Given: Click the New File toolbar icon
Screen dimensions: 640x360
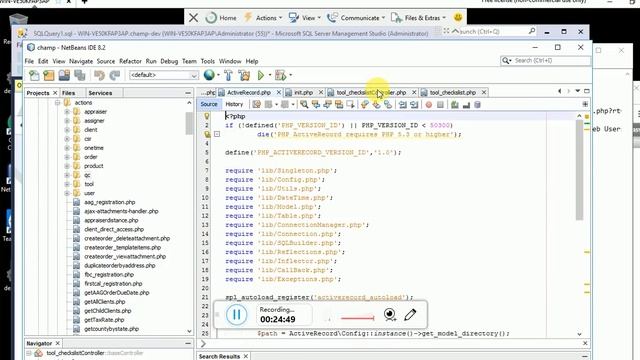Looking at the screenshot, I should coord(34,75).
